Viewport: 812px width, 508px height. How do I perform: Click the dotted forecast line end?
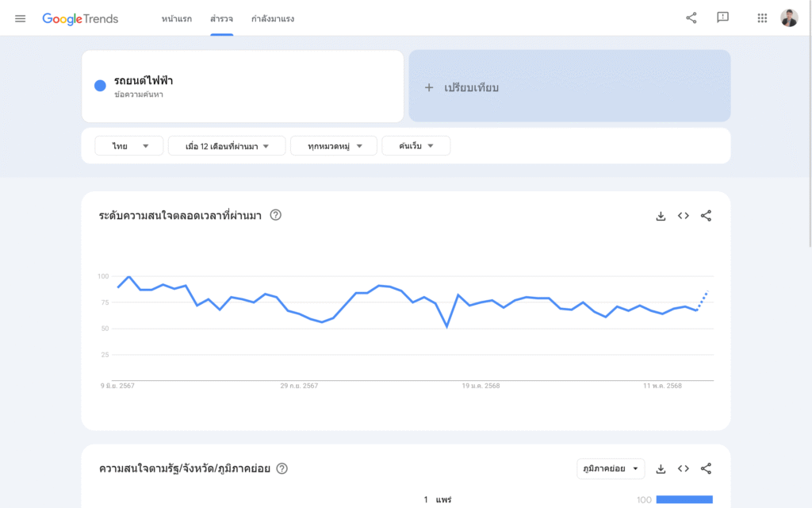707,292
